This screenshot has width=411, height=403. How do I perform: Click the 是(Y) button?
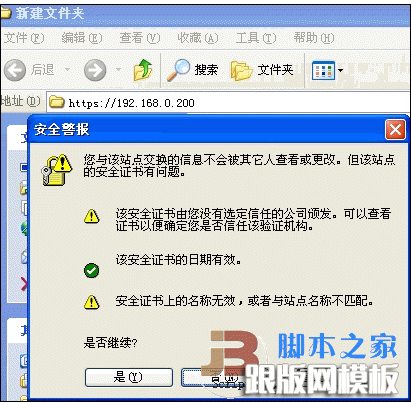pyautogui.click(x=129, y=377)
